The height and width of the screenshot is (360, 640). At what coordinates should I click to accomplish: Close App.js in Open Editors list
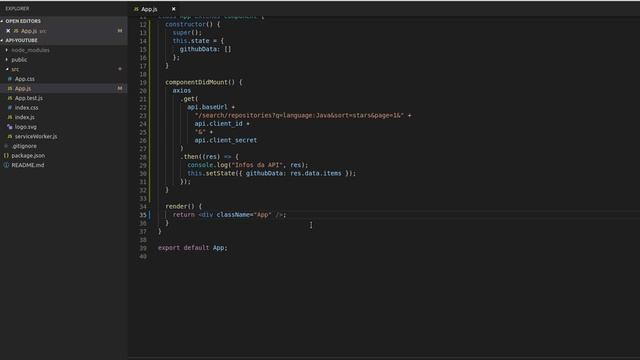point(8,31)
